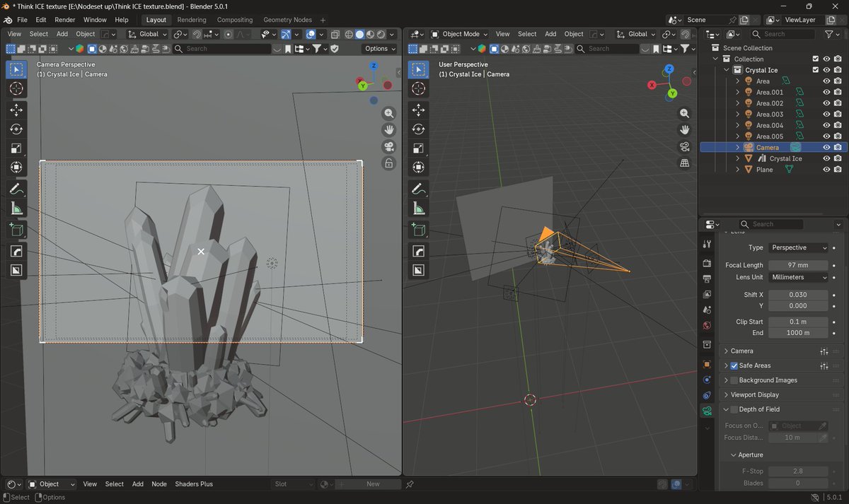849x504 pixels.
Task: Select the Annotate tool in left viewport
Action: [17, 189]
